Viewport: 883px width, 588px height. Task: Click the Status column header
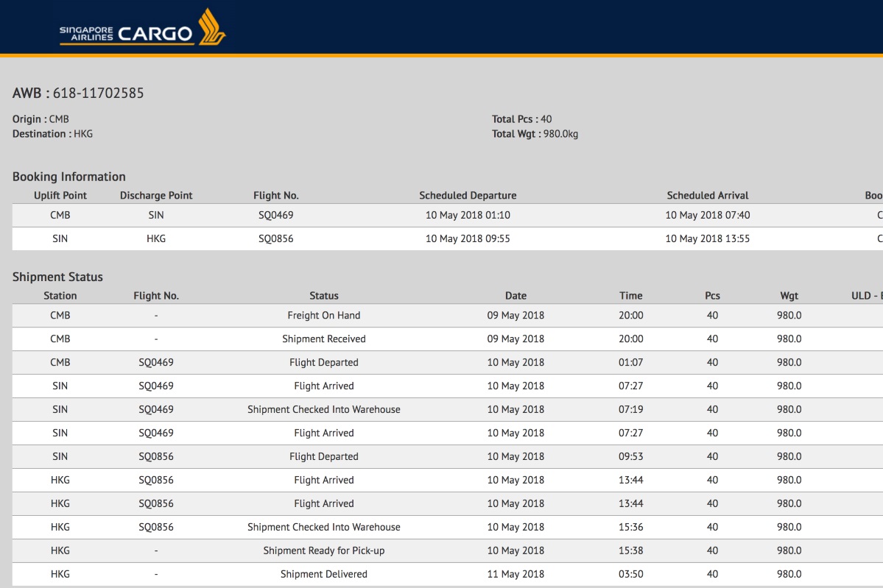click(324, 296)
